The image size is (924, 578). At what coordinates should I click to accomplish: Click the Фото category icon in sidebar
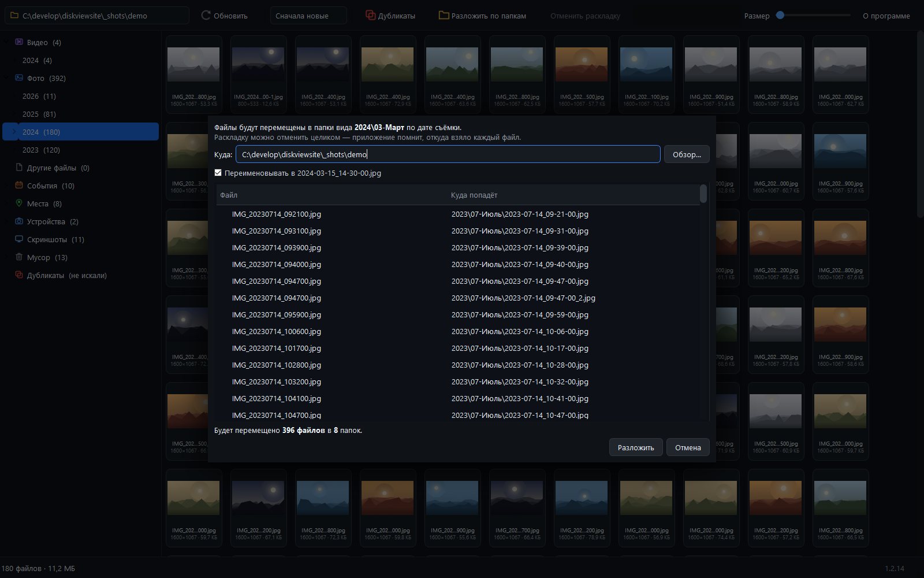[x=19, y=78]
